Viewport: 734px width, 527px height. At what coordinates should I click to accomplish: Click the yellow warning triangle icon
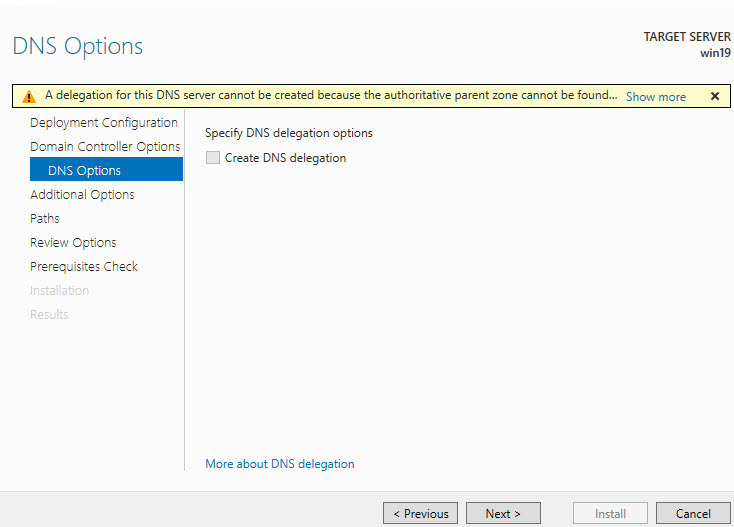coord(29,97)
